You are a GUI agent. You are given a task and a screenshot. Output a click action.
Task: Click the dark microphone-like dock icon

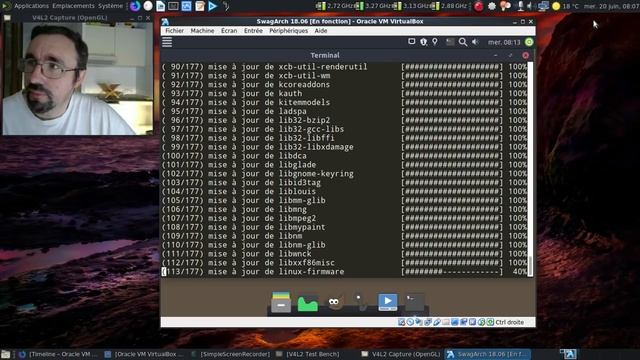[x=360, y=302]
